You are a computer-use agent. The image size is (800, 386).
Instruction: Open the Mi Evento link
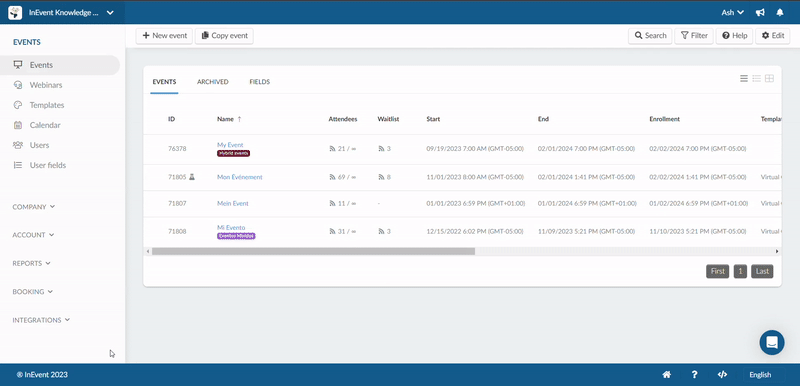[x=231, y=227]
